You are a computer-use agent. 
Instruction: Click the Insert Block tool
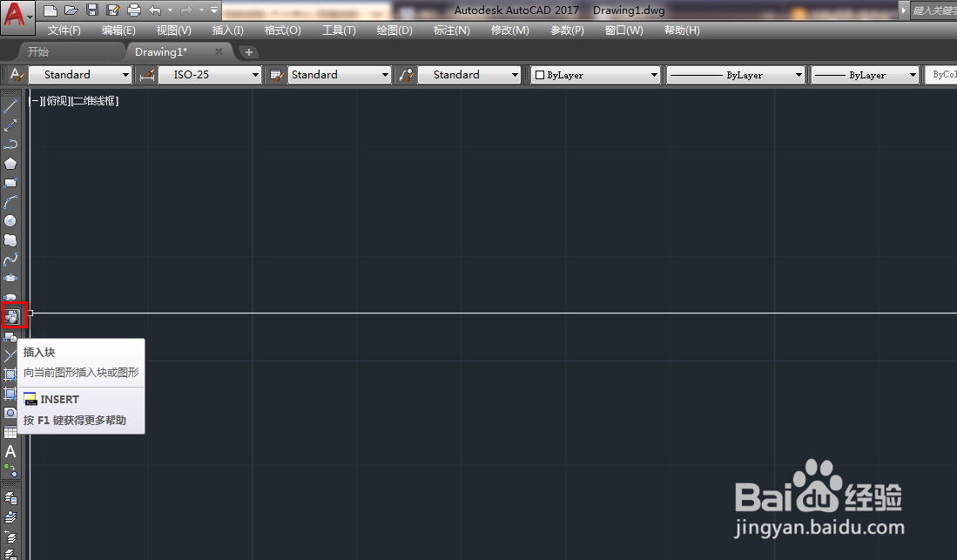point(11,316)
